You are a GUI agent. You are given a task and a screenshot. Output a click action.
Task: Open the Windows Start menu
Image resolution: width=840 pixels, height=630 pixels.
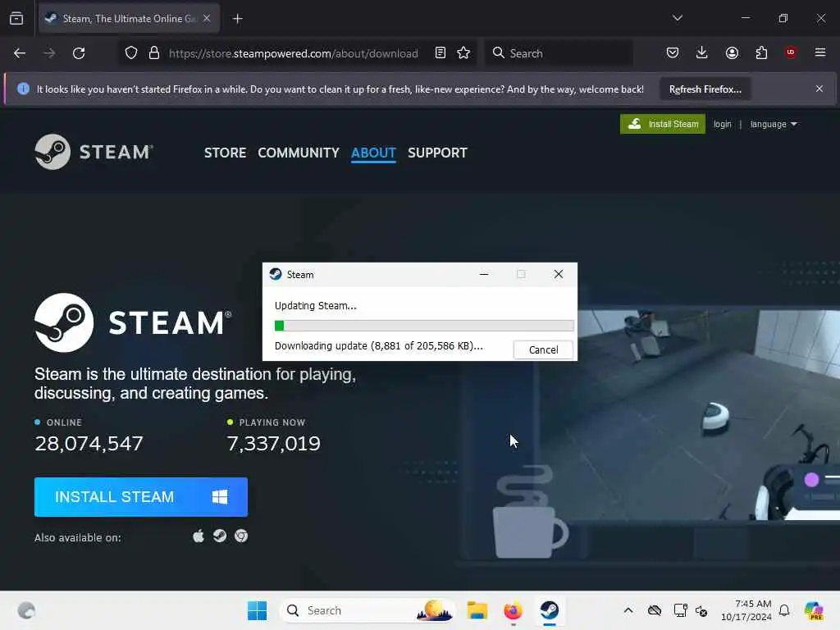[x=257, y=610]
